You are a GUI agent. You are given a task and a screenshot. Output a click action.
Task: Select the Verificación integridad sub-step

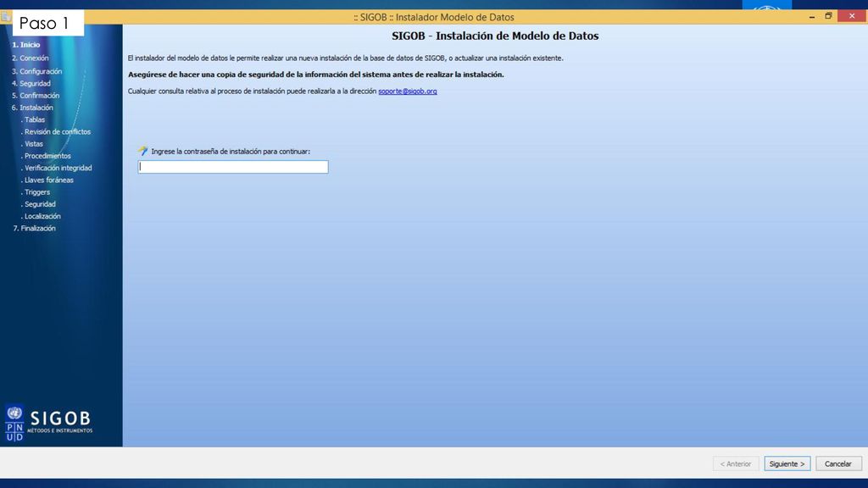click(57, 169)
